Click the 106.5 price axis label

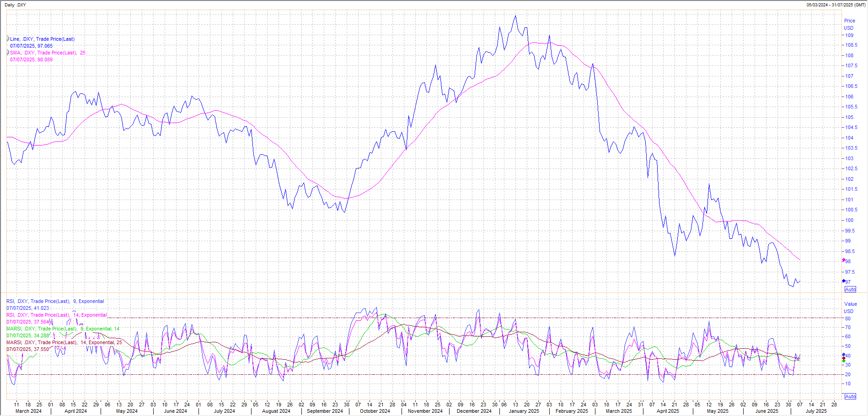click(851, 86)
